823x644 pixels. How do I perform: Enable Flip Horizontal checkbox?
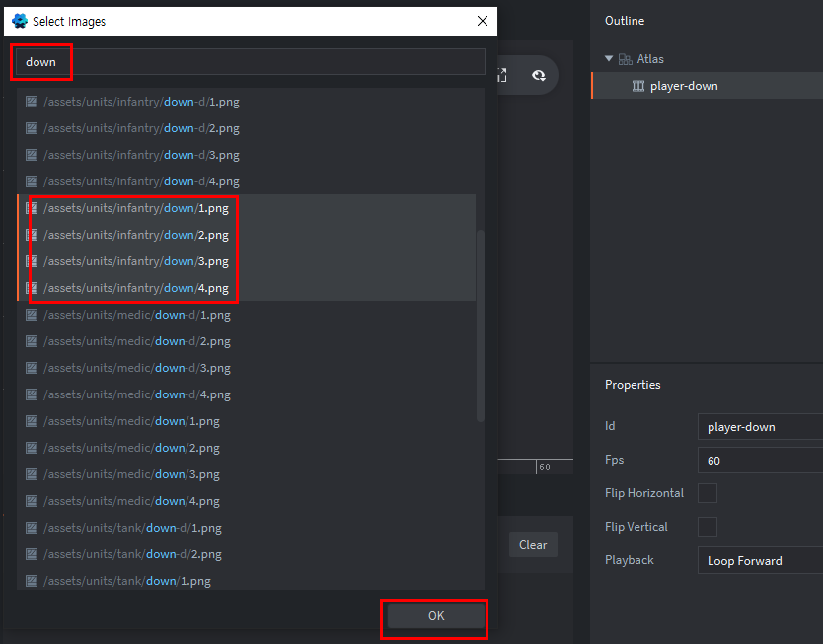coord(708,493)
